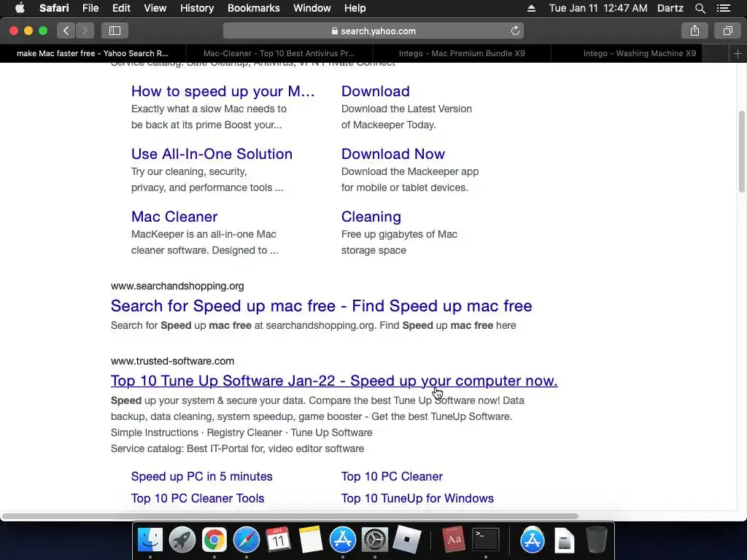Open Search for Speed up mac free result
The image size is (747, 560).
coord(321,306)
